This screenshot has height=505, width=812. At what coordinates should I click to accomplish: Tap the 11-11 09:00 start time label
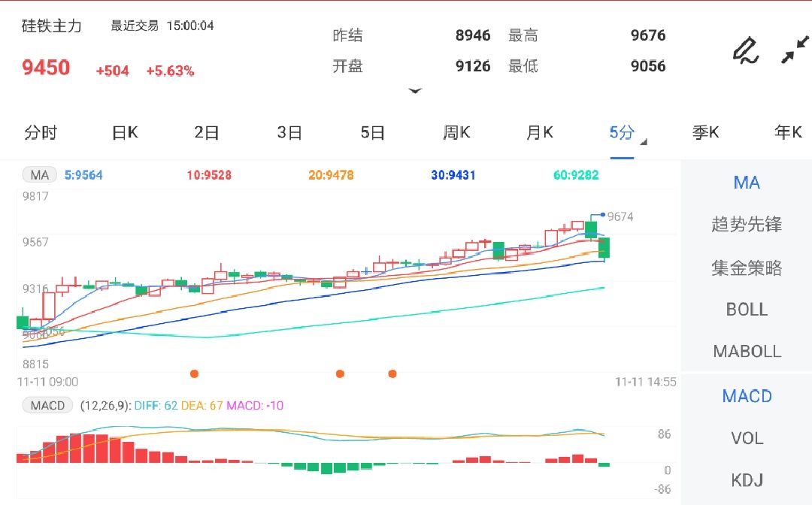coord(47,382)
